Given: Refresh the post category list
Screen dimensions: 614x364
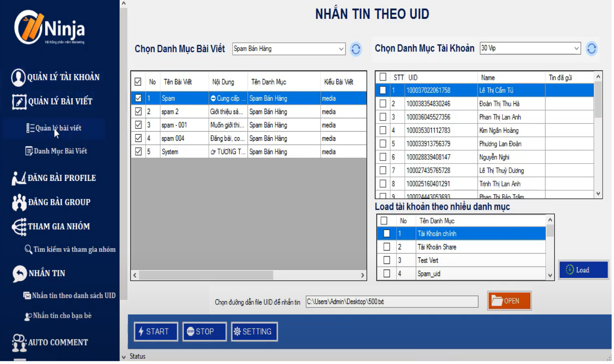Looking at the screenshot, I should point(357,49).
